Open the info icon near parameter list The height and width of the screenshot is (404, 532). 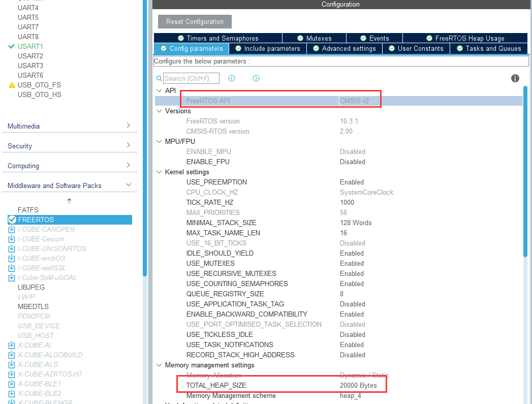[x=515, y=78]
